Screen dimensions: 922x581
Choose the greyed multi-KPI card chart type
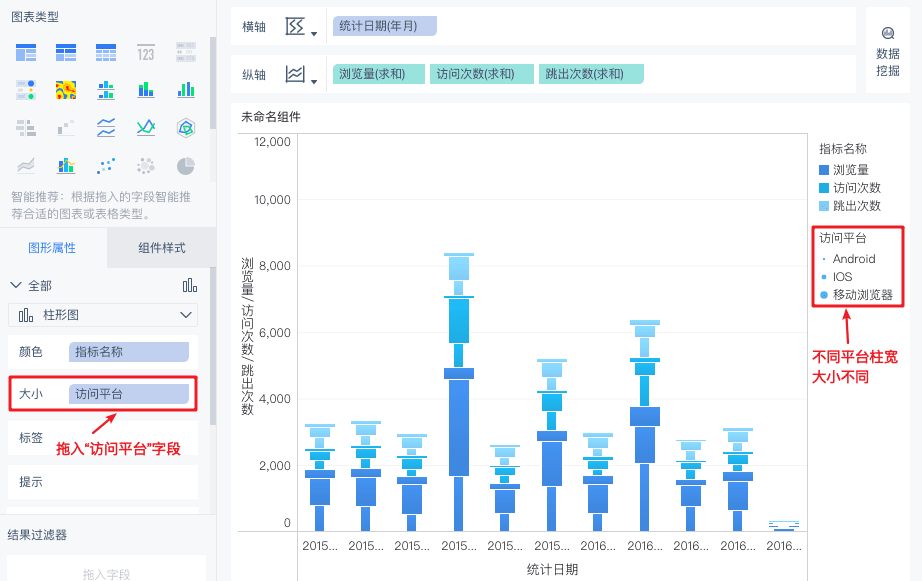(x=186, y=53)
